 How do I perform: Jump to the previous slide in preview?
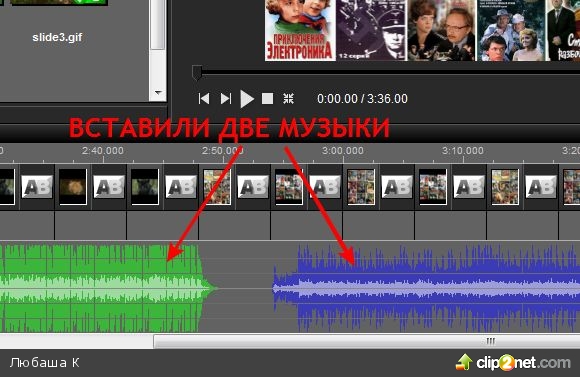pyautogui.click(x=204, y=99)
